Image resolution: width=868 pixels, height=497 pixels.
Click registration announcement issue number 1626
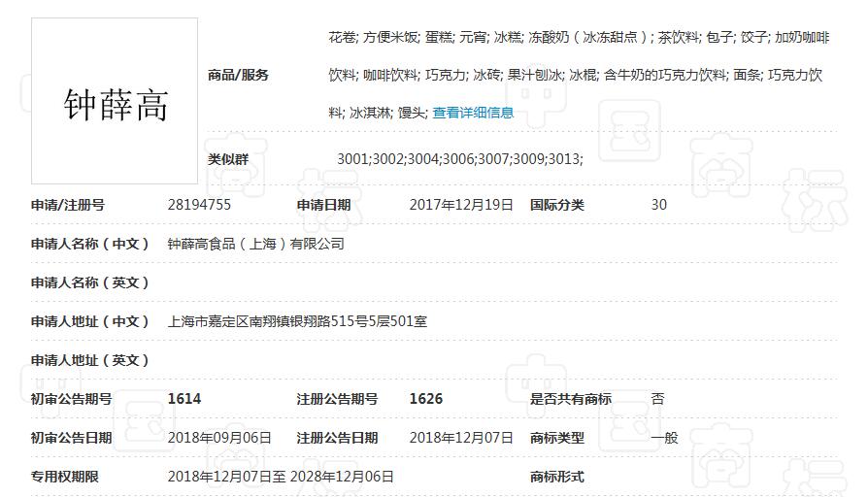(x=425, y=399)
